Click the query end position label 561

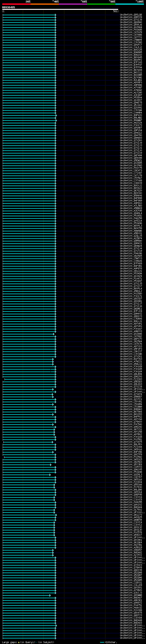[115, 11]
